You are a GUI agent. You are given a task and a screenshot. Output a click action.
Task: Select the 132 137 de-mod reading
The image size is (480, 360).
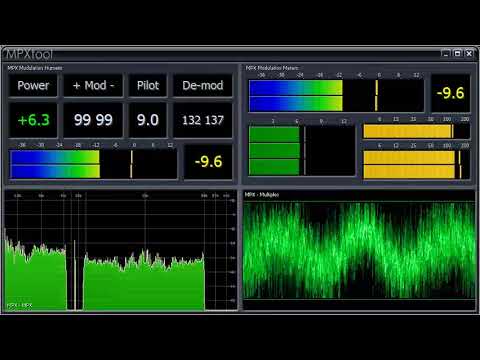coord(203,120)
